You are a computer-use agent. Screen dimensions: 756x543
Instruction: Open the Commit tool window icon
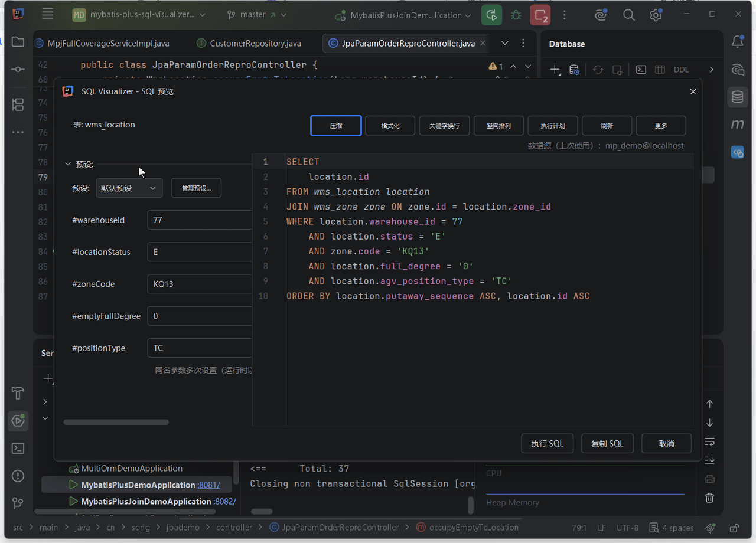tap(18, 69)
